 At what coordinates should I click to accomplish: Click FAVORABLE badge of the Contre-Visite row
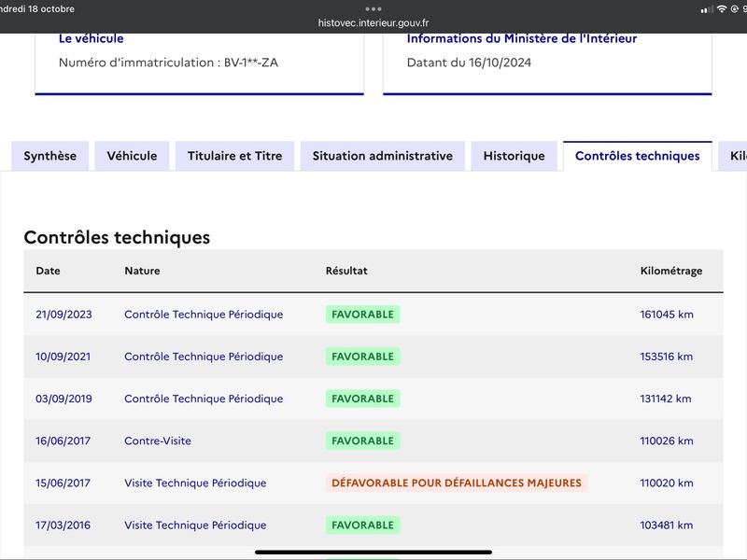pos(362,441)
